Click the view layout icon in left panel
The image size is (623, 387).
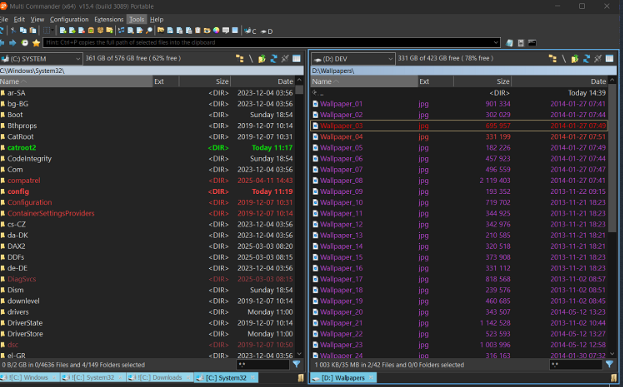tap(296, 58)
